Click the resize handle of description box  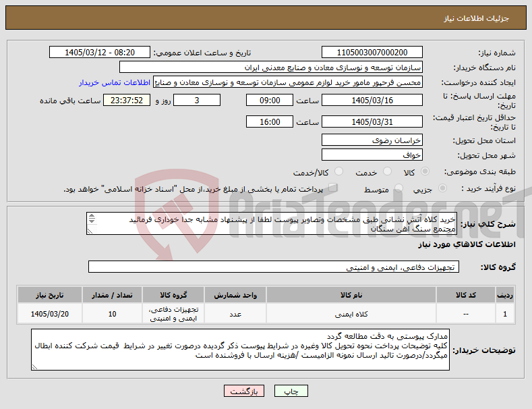pyautogui.click(x=90, y=231)
